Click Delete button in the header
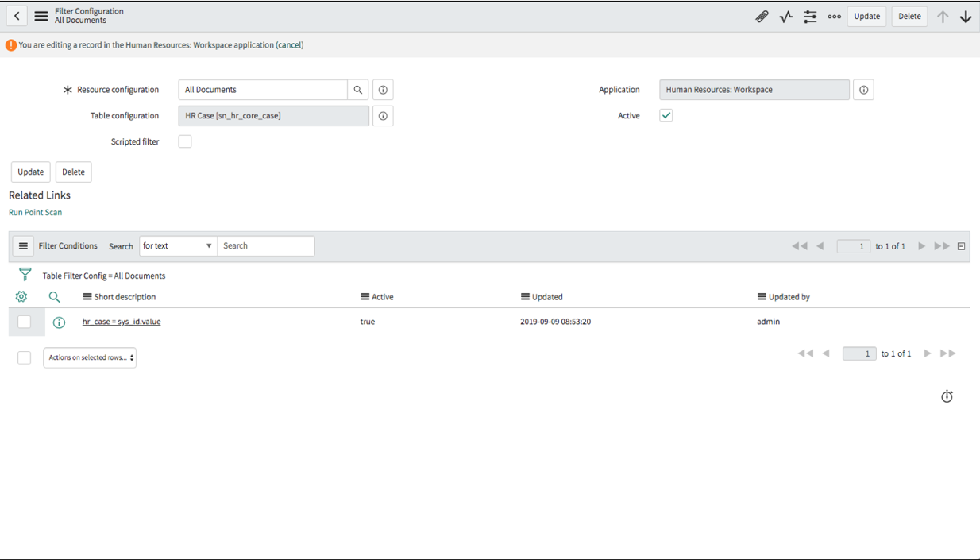This screenshot has width=980, height=560. [909, 16]
